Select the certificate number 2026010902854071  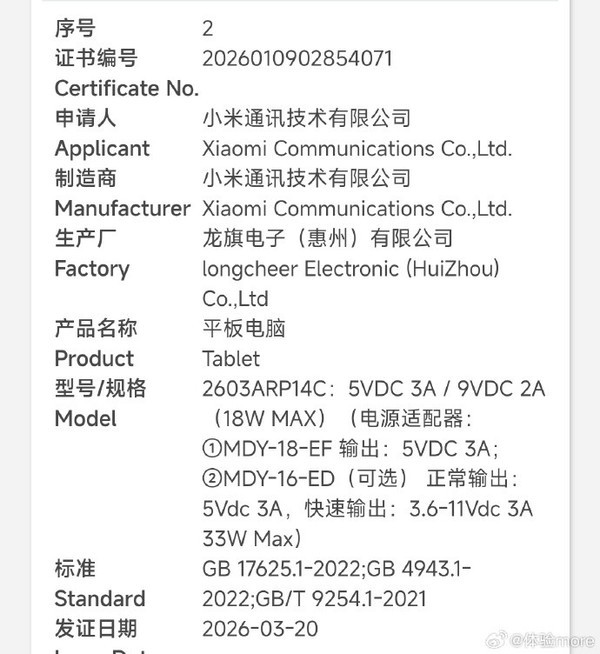click(298, 58)
